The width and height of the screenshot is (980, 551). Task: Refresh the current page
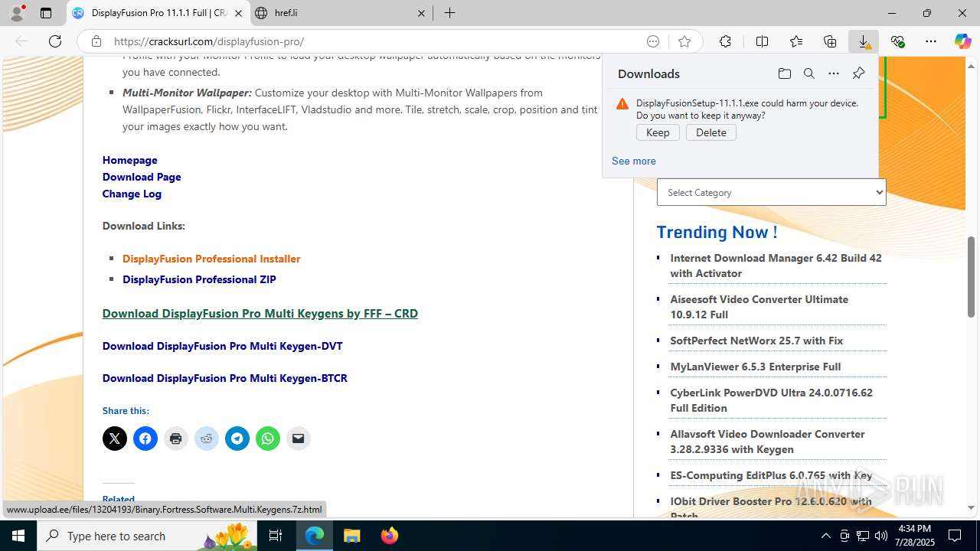click(55, 41)
